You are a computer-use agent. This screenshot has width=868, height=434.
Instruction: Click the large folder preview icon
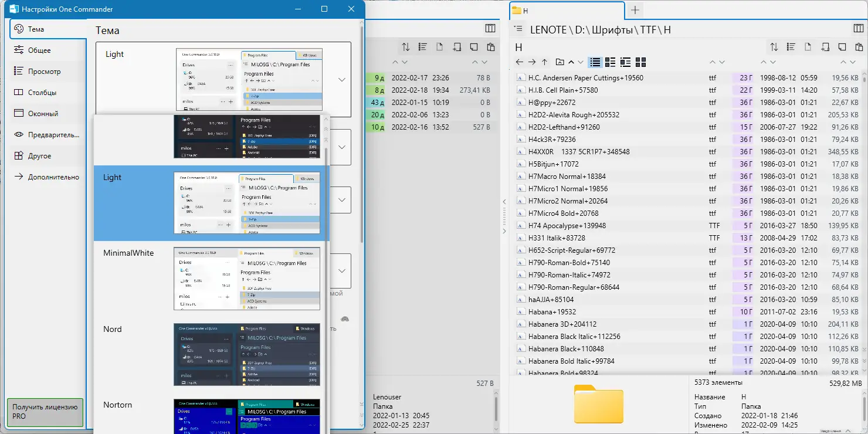tap(599, 404)
